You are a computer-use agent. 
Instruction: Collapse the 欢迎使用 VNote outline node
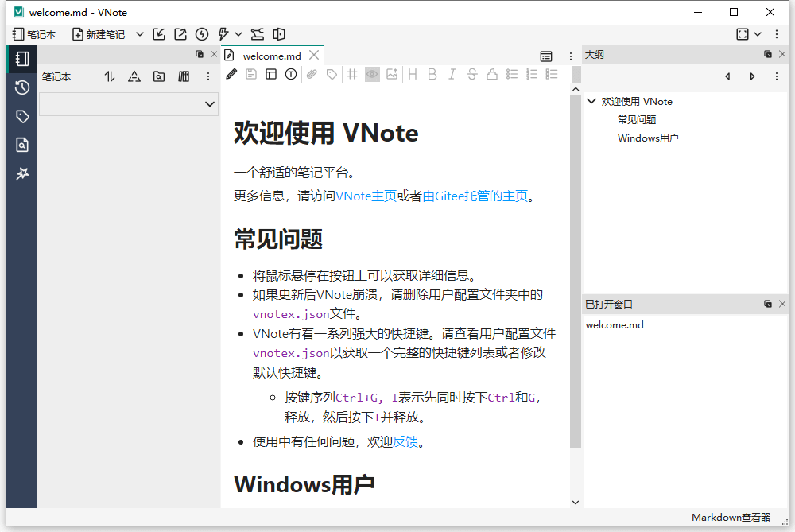click(x=591, y=101)
